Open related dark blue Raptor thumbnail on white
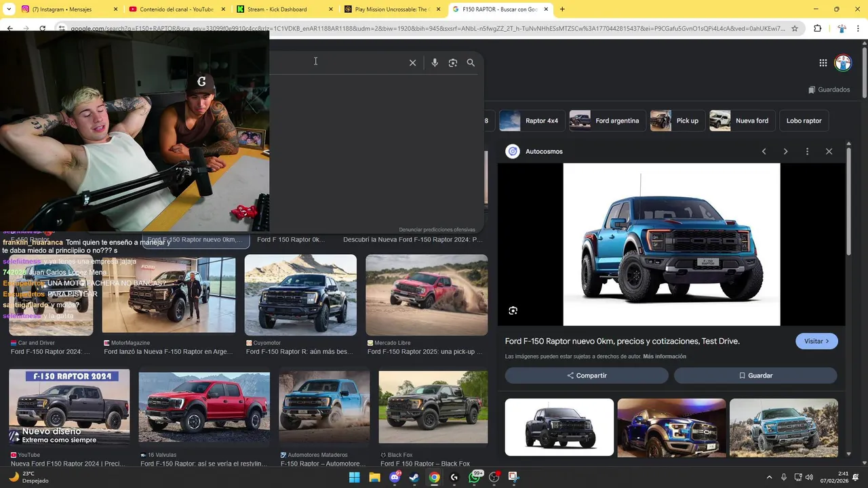This screenshot has width=868, height=488. 559,427
